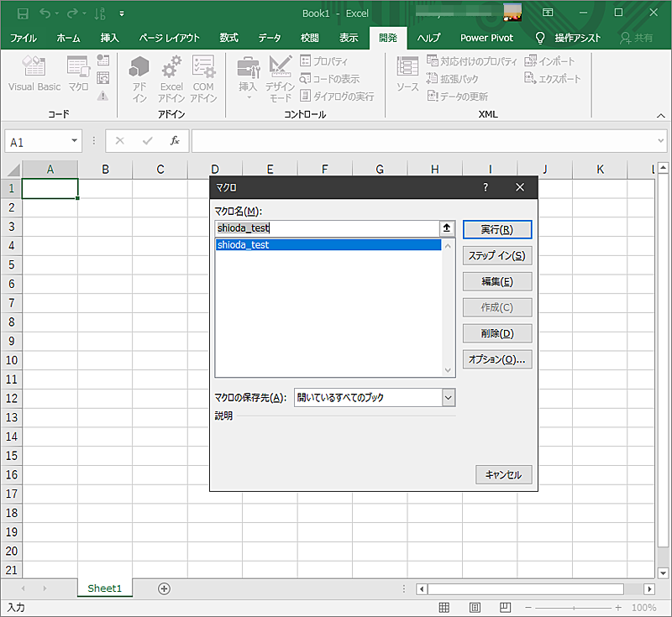Click XML Import
The width and height of the screenshot is (672, 617).
[549, 61]
